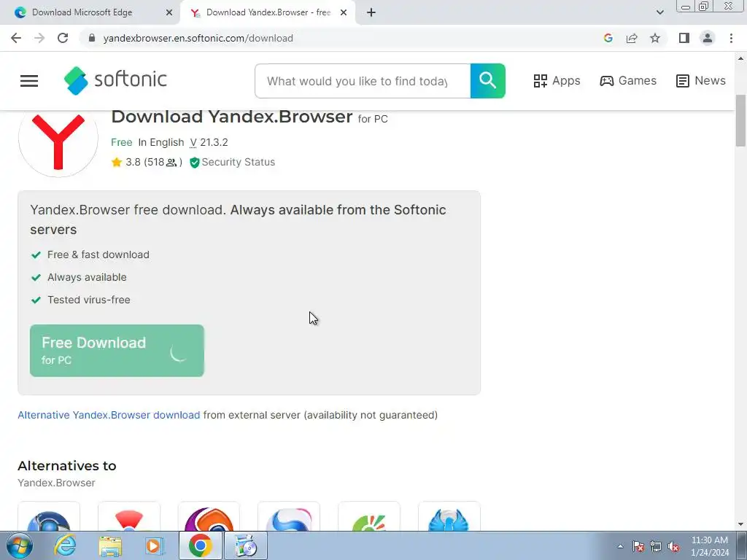Open Chrome three-dot menu
The height and width of the screenshot is (560, 747).
[731, 38]
